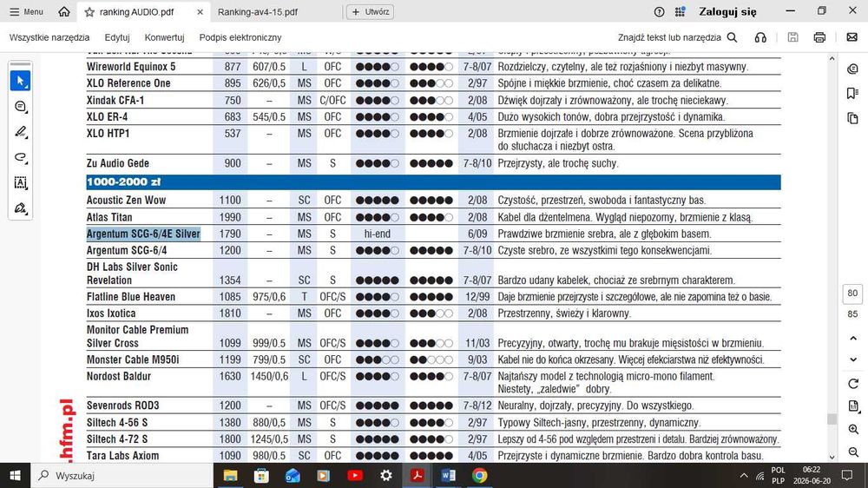Select the highlighter pen tool
This screenshot has height=488, width=868.
point(21,132)
